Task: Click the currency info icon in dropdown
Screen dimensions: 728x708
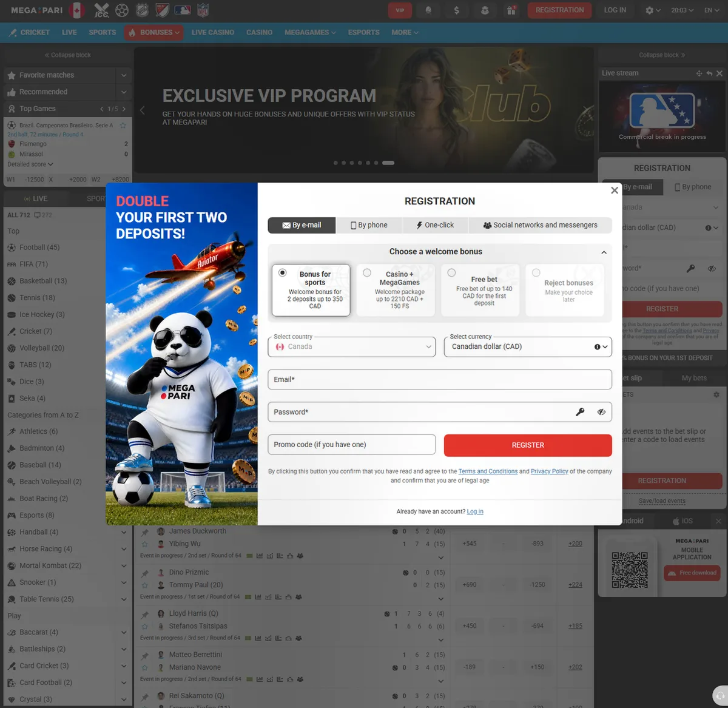Action: click(x=597, y=347)
